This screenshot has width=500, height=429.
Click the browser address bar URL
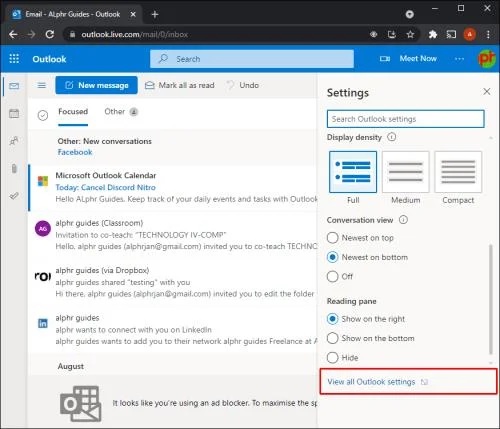point(135,34)
